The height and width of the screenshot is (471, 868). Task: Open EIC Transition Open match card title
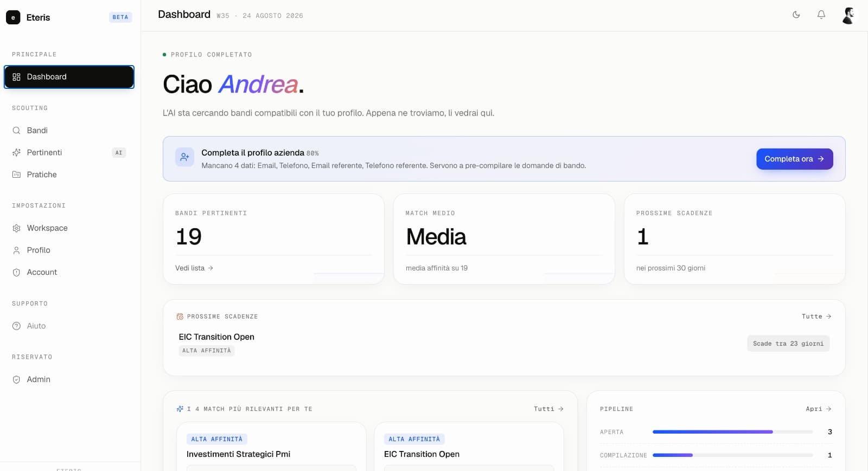[x=422, y=454]
